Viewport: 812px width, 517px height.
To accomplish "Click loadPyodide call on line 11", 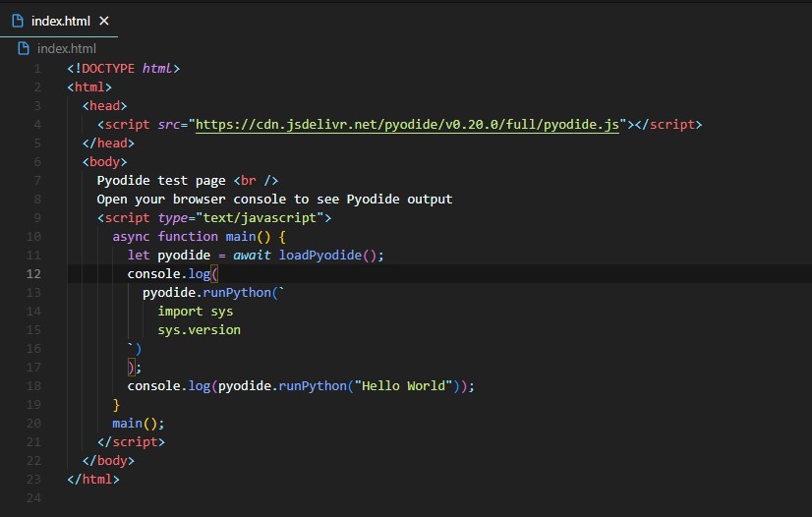I will click(x=320, y=256).
